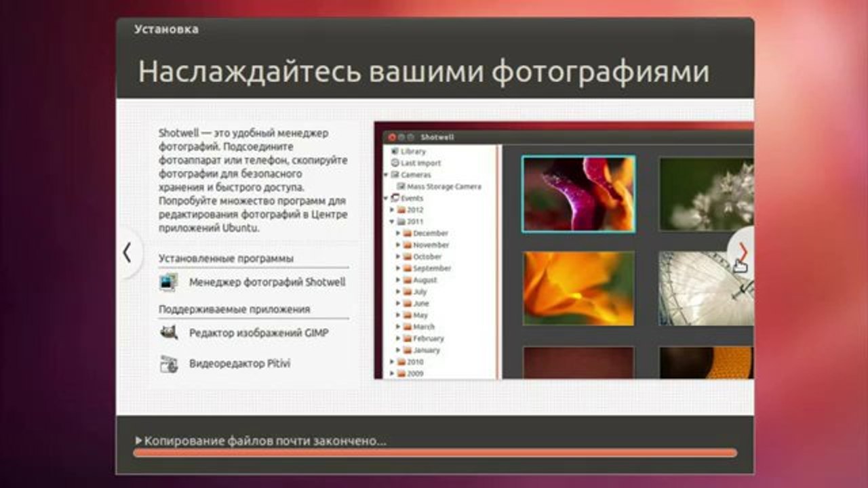Screen dimensions: 868x488
Task: Select the purple flower thumbnail
Action: 578,194
